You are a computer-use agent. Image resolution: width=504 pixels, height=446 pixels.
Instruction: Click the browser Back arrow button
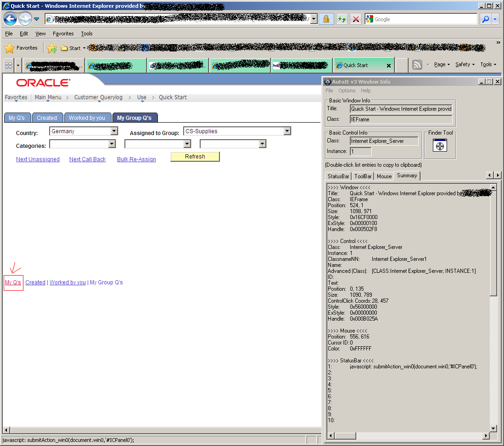(10, 19)
